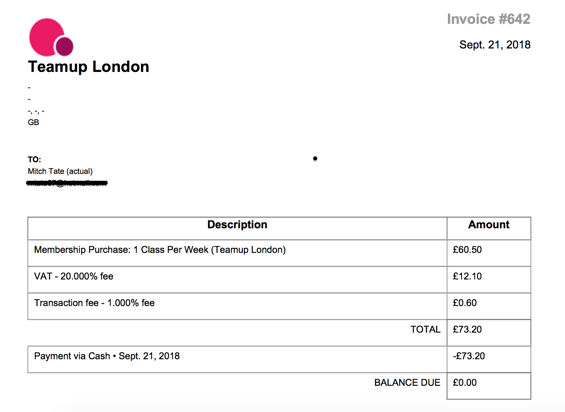Click the TOTAL label

(425, 329)
